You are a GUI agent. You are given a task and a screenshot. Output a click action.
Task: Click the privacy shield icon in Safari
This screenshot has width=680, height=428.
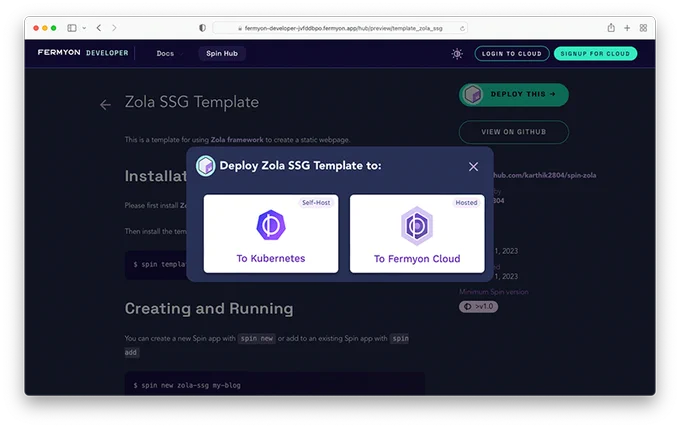[202, 28]
